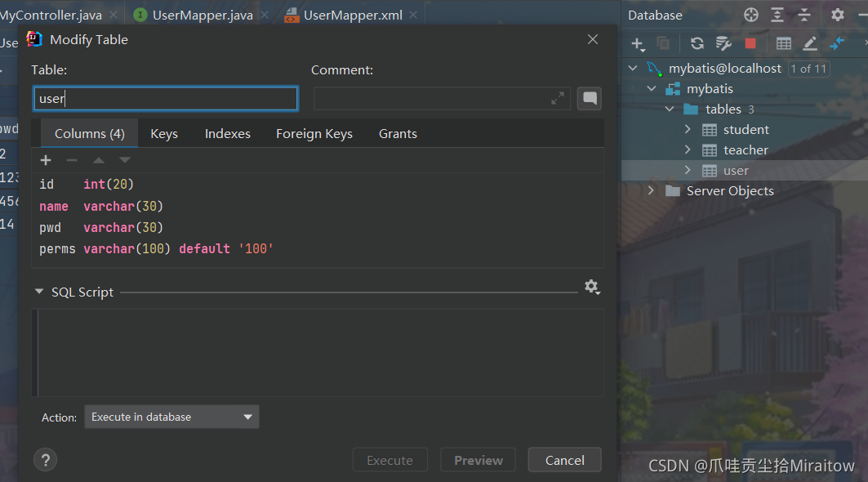868x482 pixels.
Task: Collapse the mybatis schema node
Action: click(x=652, y=89)
